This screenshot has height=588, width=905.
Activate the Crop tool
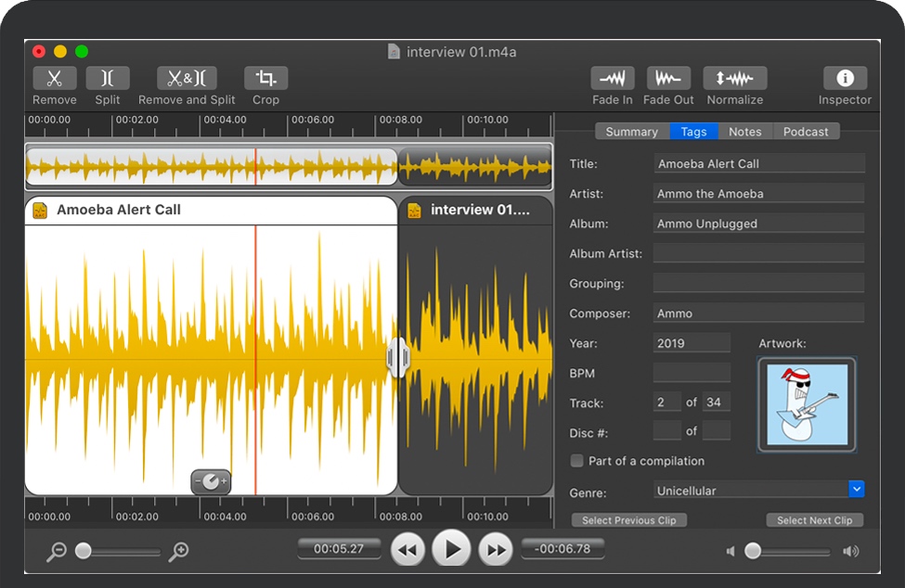[x=265, y=79]
